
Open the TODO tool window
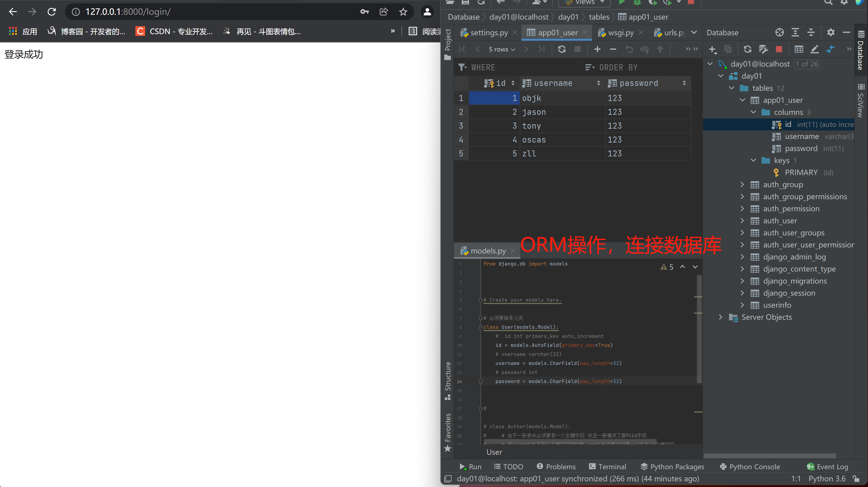[508, 467]
